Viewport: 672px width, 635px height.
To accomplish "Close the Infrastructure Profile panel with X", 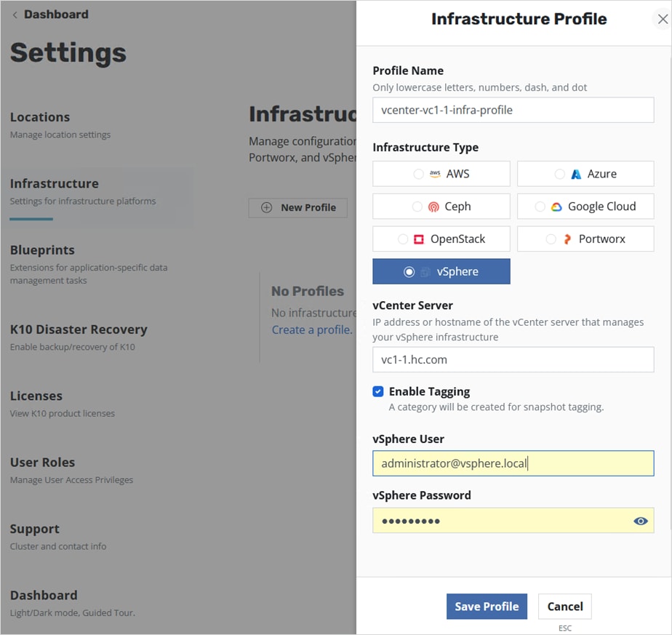I will [x=663, y=19].
